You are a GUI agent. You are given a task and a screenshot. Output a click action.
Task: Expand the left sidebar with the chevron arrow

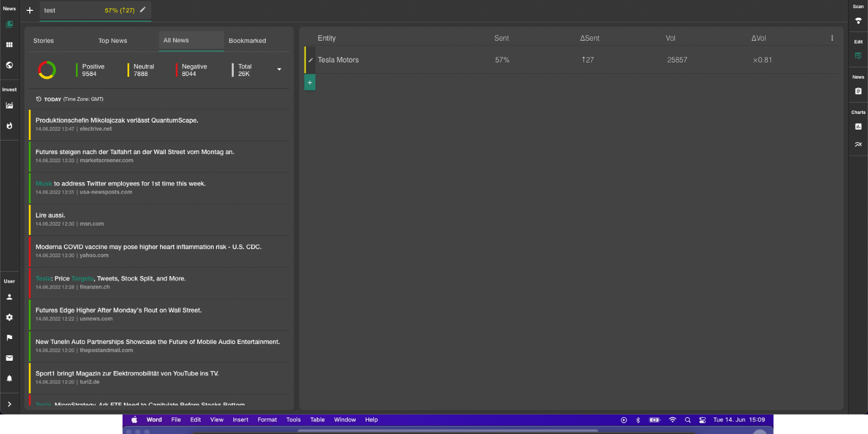click(9, 404)
